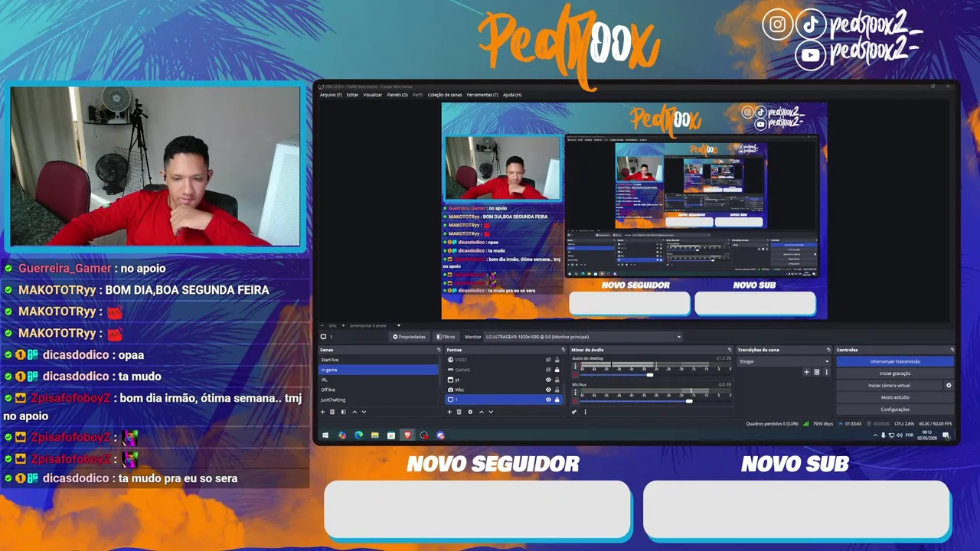The image size is (980, 551).
Task: Open the Arquivo menu
Action: click(x=331, y=95)
